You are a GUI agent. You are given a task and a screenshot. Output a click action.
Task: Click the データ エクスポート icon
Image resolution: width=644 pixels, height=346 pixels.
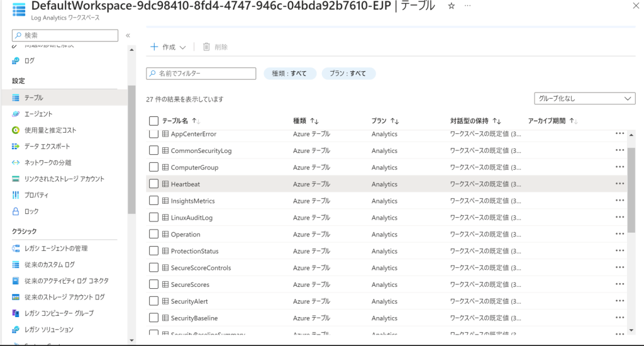click(16, 147)
